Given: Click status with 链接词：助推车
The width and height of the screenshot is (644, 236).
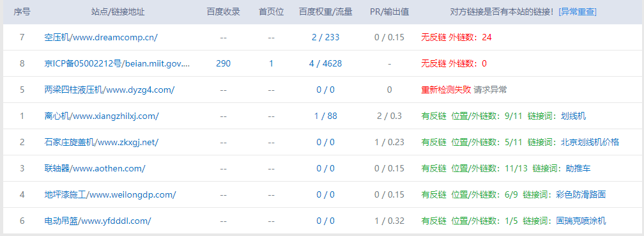Looking at the screenshot, I should [x=506, y=169].
